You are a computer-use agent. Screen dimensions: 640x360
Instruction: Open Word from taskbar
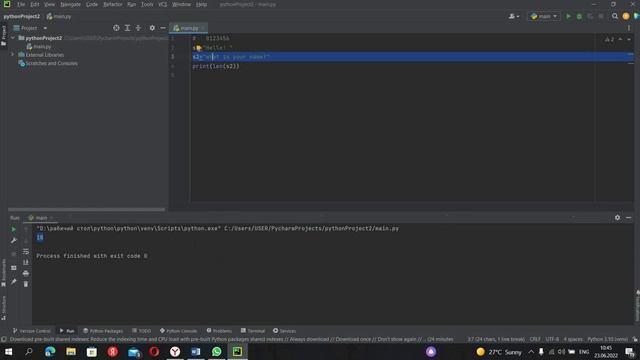coord(196,351)
